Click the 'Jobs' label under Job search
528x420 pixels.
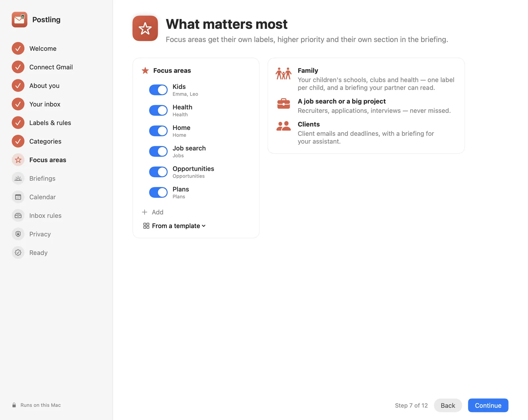tap(178, 156)
